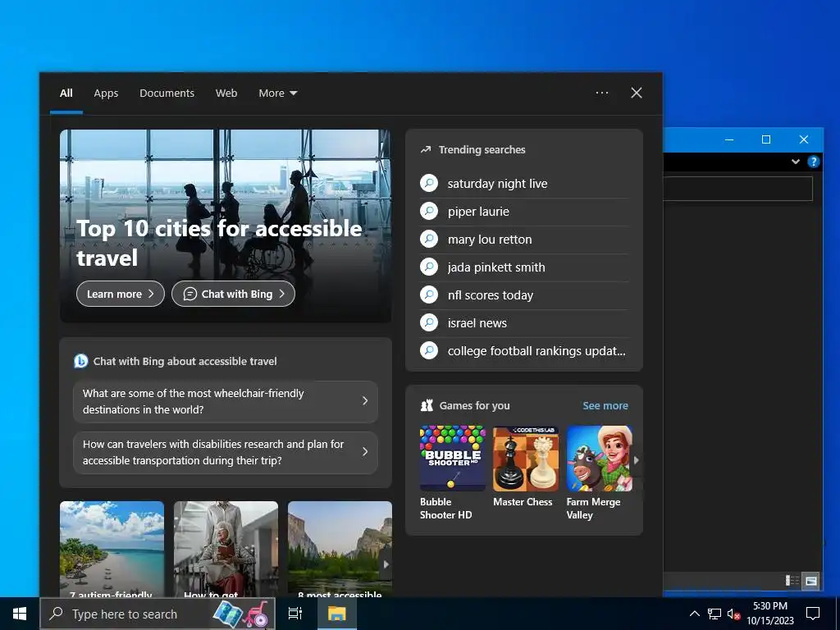Search trending college football rankings update
The width and height of the screenshot is (840, 630).
(x=536, y=351)
